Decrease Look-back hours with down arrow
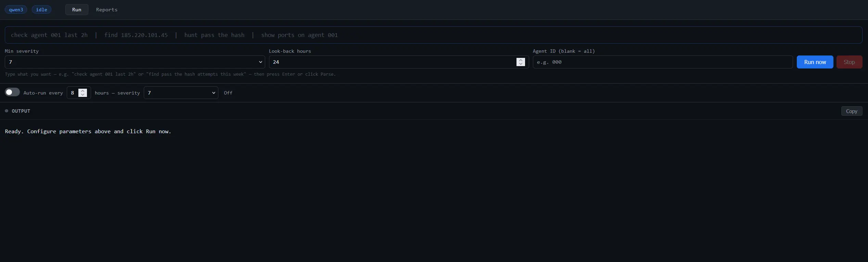Viewport: 868px width, 262px height. (x=521, y=64)
